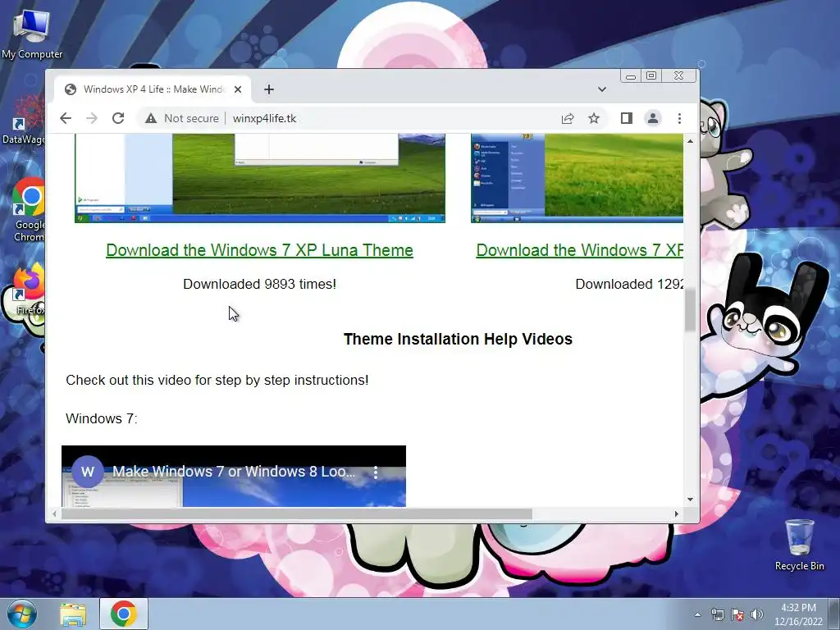Toggle the Chrome side panel icon
This screenshot has height=630, width=840.
pyautogui.click(x=626, y=118)
